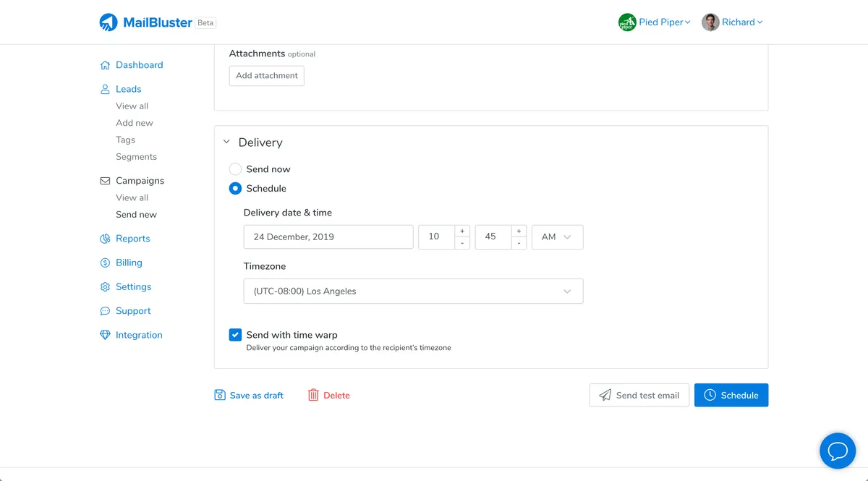Increase the hour with plus stepper
This screenshot has width=868, height=481.
(462, 231)
